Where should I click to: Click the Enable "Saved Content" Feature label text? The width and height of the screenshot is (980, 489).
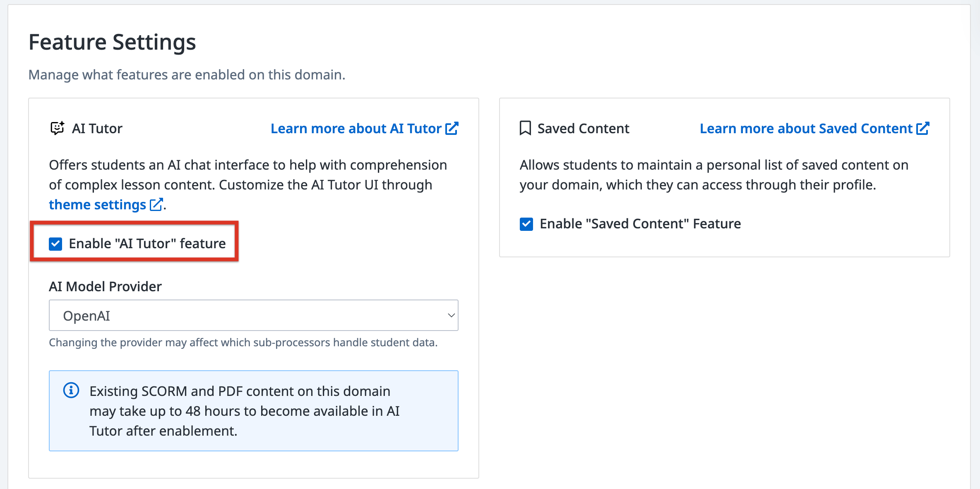[x=640, y=224]
